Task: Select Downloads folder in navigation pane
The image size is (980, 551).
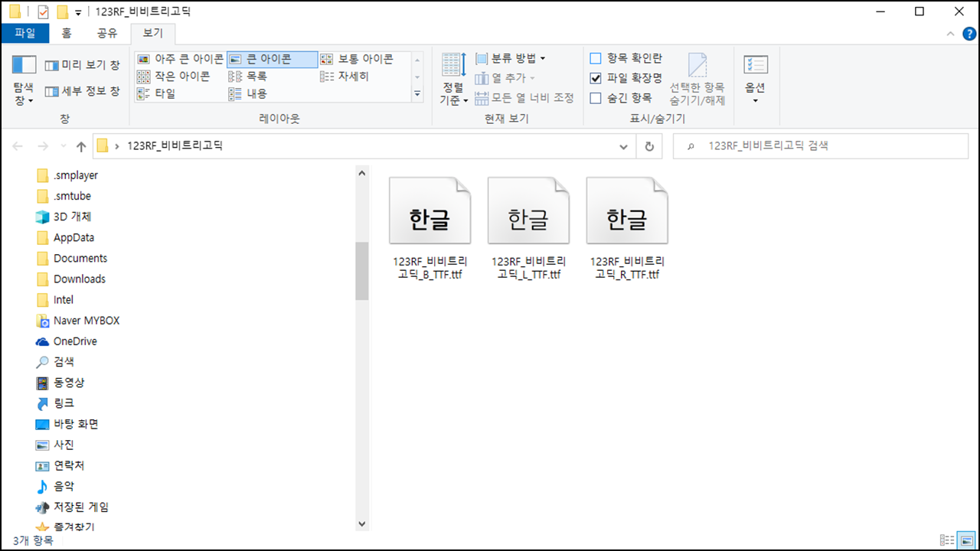Action: pos(79,279)
